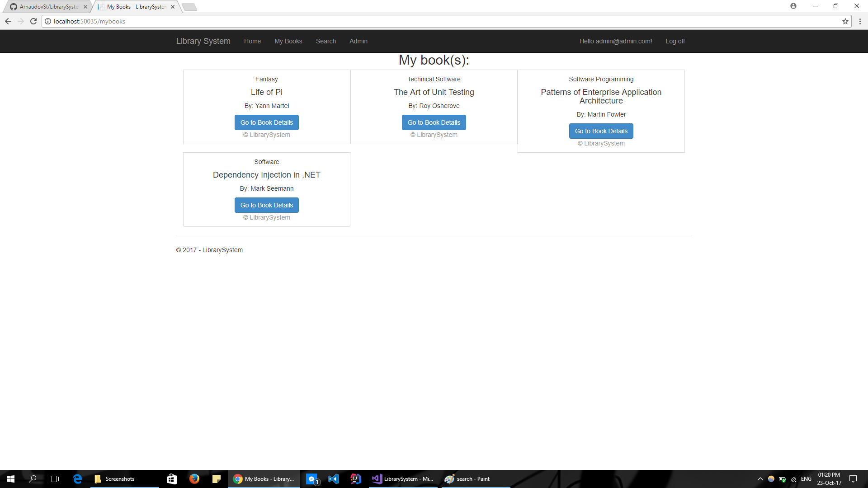Open Chrome's three-dot menu
Image resolution: width=868 pixels, height=488 pixels.
click(860, 21)
